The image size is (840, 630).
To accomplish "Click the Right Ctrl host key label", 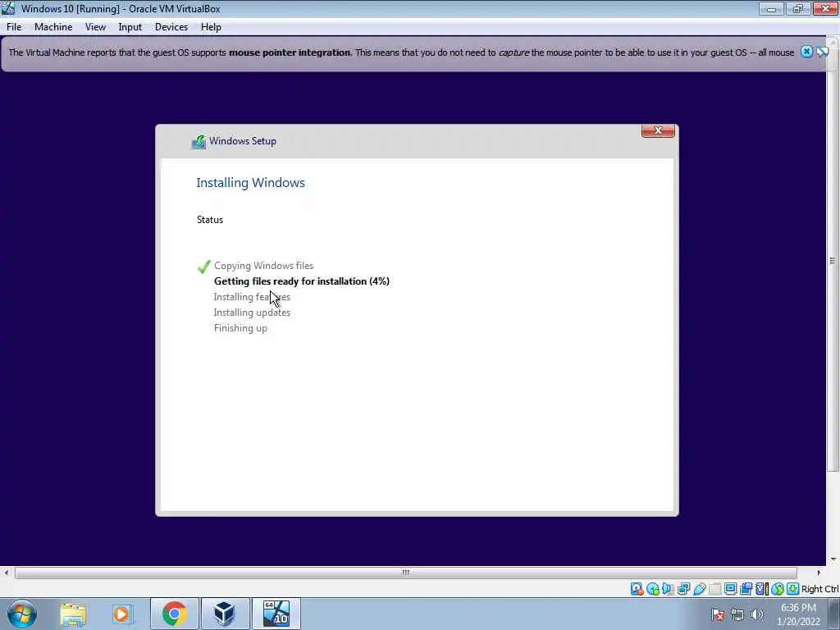I will point(819,589).
